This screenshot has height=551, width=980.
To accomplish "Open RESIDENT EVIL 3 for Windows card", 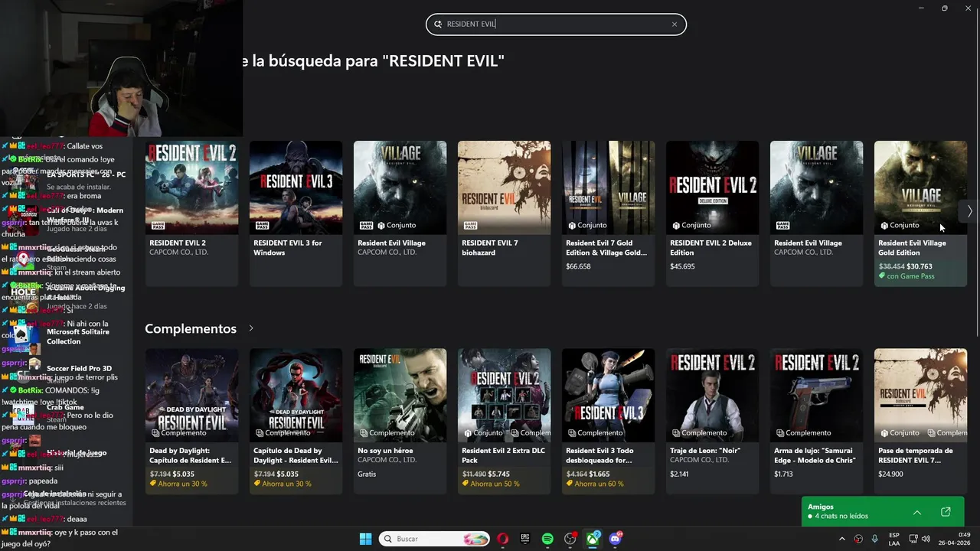I will click(296, 214).
